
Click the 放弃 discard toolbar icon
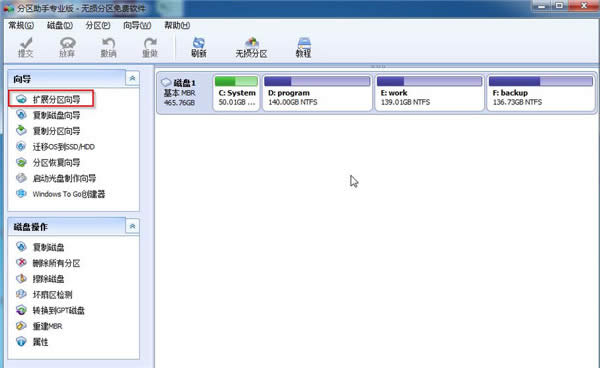(x=67, y=43)
